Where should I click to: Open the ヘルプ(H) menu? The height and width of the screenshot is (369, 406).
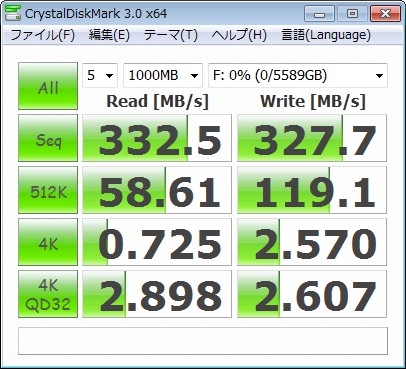coord(239,35)
